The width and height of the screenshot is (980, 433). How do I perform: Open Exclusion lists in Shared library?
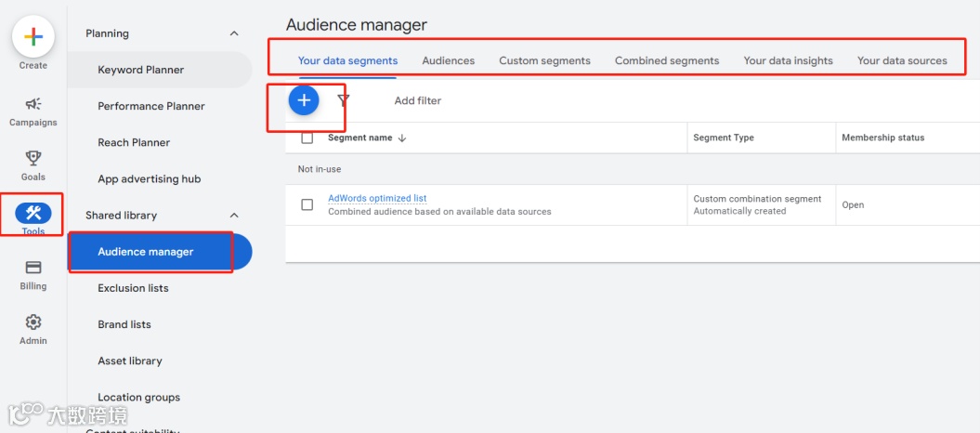(x=133, y=288)
